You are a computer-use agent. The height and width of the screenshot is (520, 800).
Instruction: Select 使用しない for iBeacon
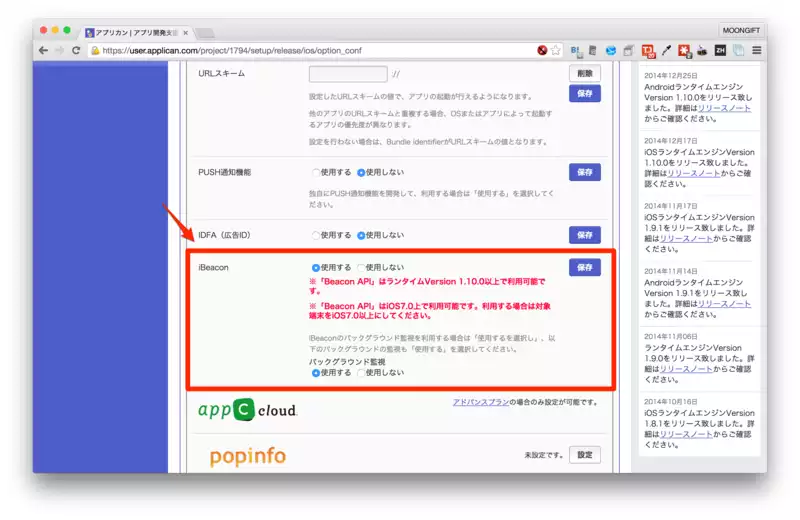point(361,267)
